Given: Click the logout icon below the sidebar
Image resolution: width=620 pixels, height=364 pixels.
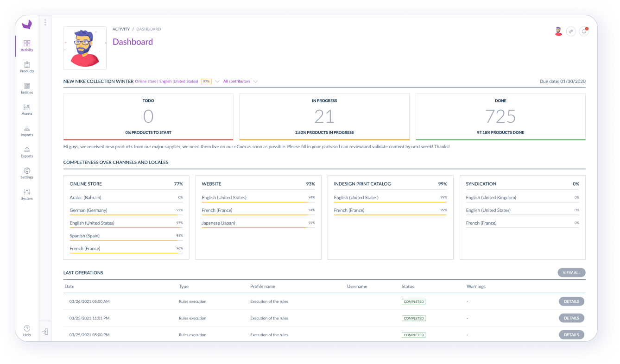Looking at the screenshot, I should click(x=45, y=332).
